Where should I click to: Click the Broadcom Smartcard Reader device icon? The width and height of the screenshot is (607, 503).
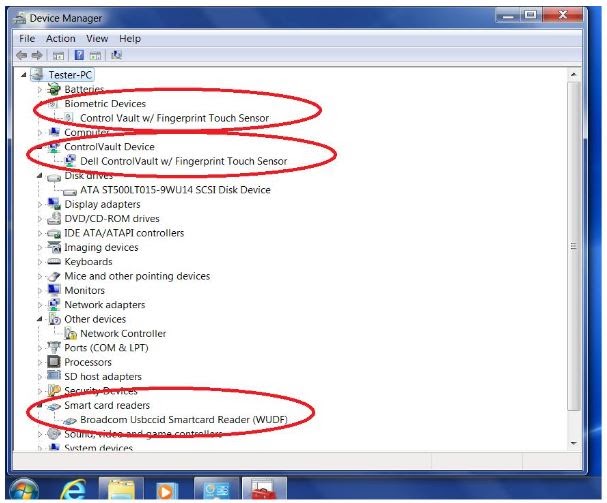click(70, 421)
